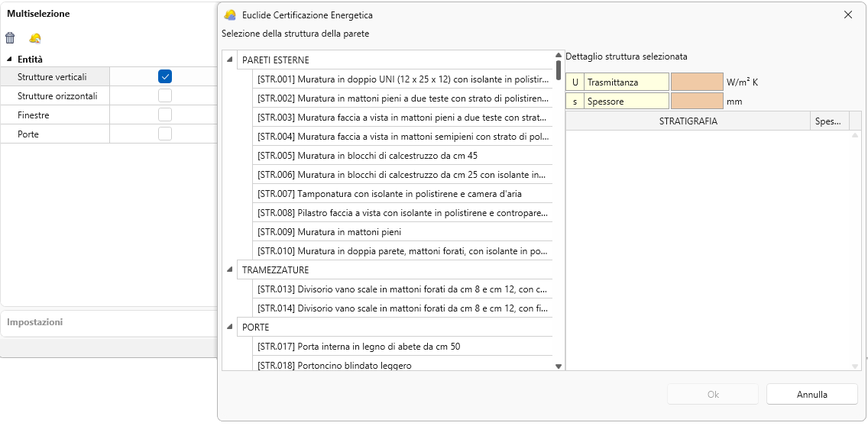The width and height of the screenshot is (868, 426).
Task: Click the trash delete icon in Multiselezione
Action: 10,38
